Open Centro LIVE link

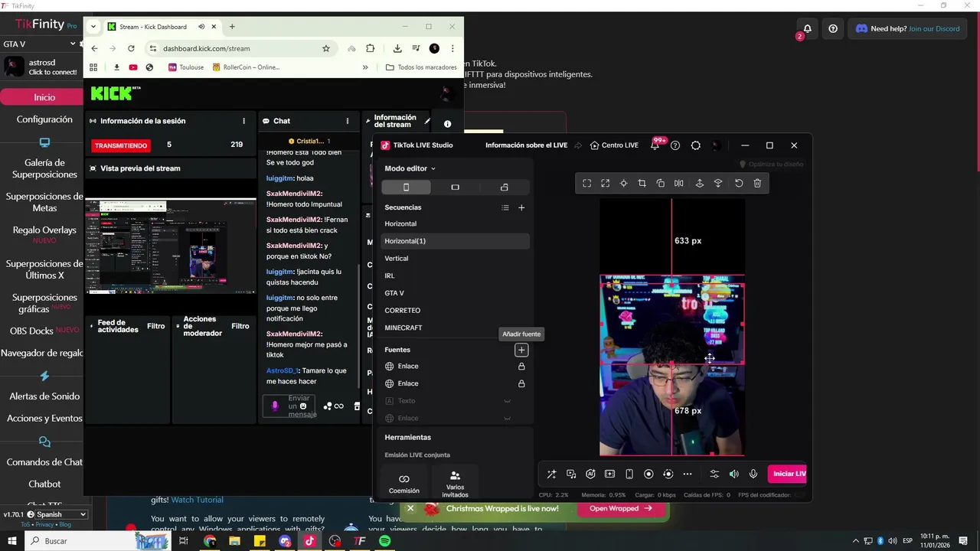[x=615, y=145]
